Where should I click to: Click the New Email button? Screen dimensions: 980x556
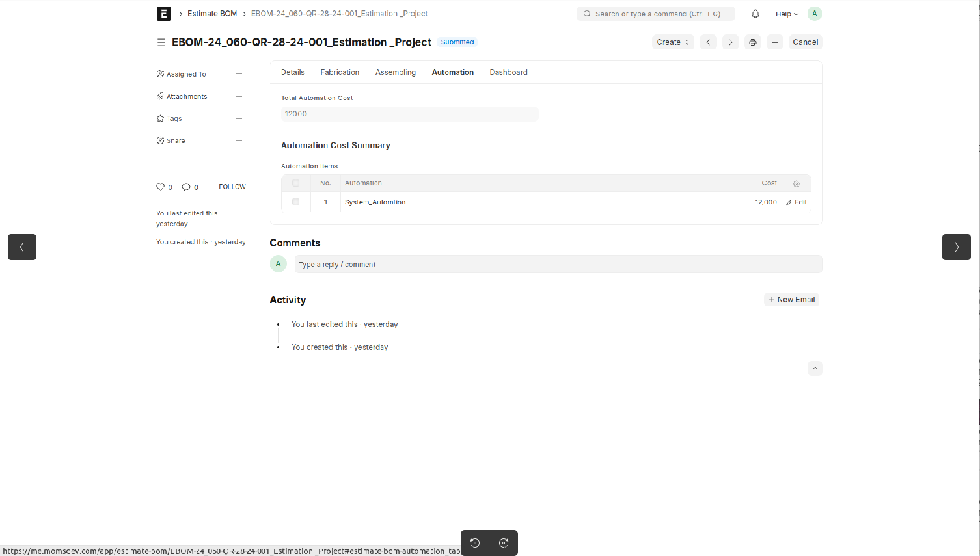click(x=791, y=300)
